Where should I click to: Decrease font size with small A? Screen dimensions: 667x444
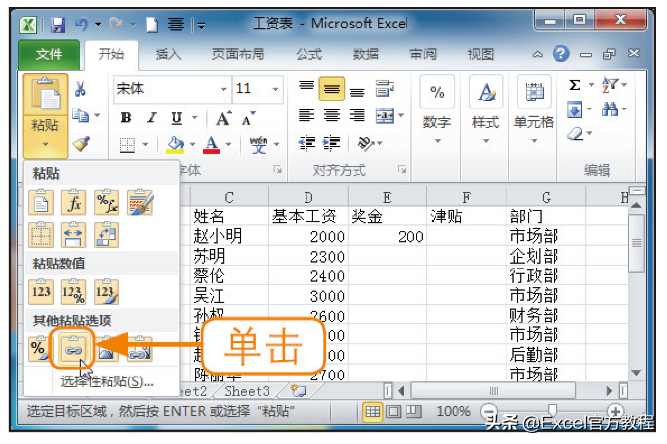coord(248,119)
